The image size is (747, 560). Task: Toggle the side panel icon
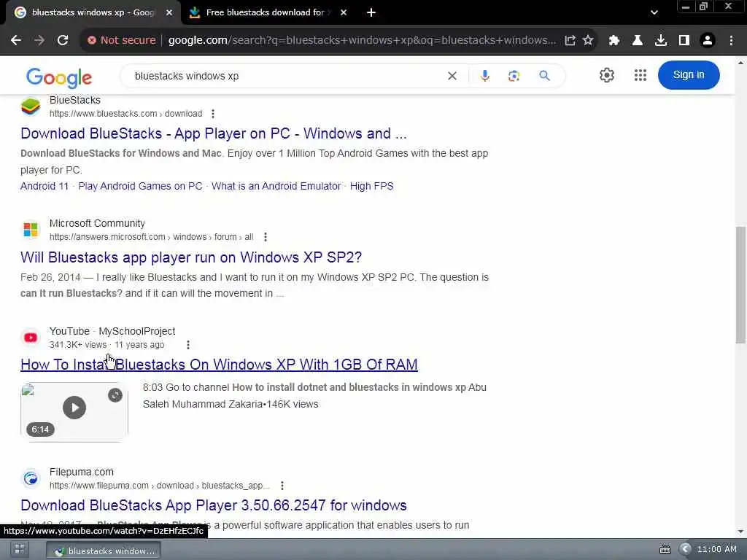click(684, 41)
